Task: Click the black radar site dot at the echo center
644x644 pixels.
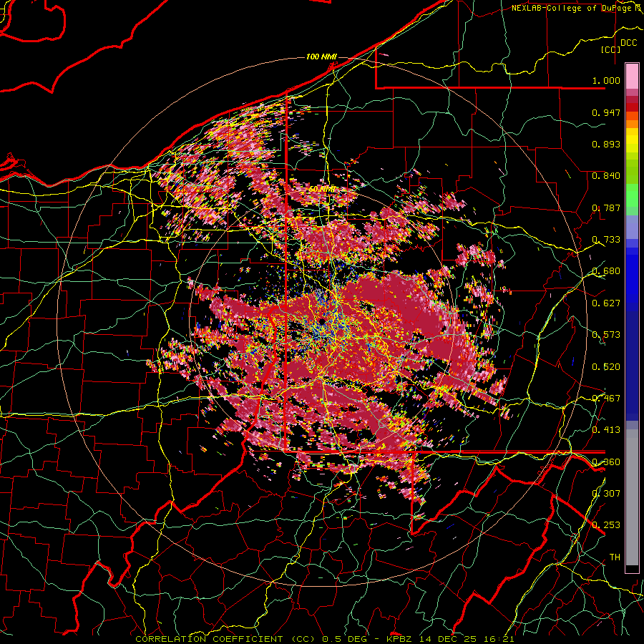Action: coord(323,321)
